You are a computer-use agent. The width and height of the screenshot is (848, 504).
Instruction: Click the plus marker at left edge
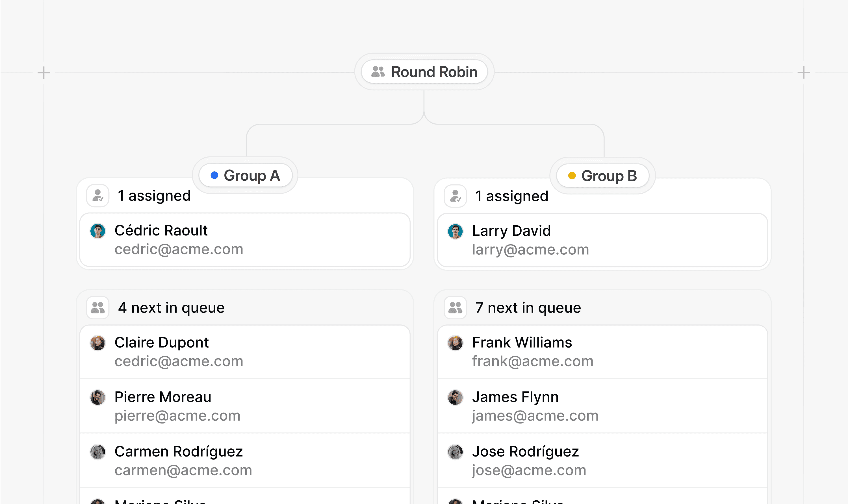(x=44, y=72)
